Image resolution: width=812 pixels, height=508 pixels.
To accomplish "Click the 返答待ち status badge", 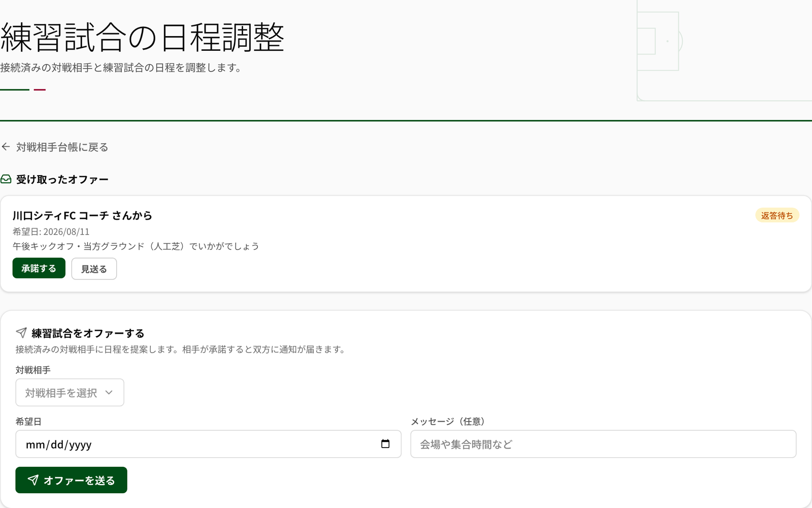I will click(777, 215).
